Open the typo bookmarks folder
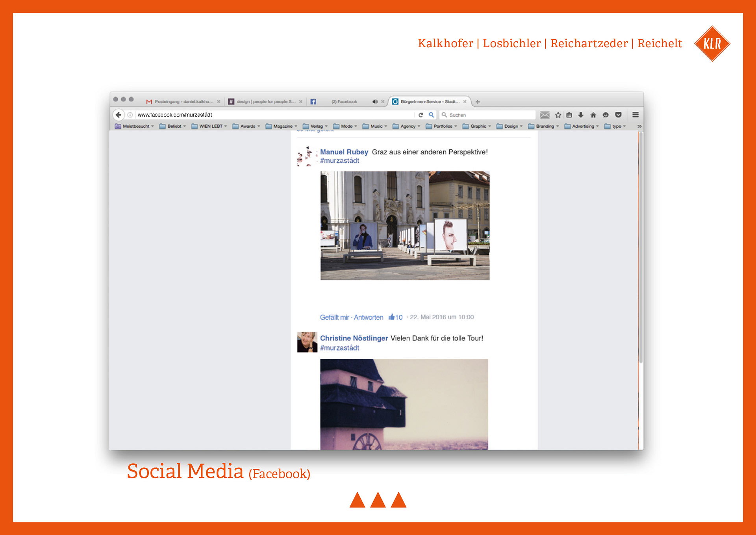This screenshot has width=756, height=535. point(615,126)
